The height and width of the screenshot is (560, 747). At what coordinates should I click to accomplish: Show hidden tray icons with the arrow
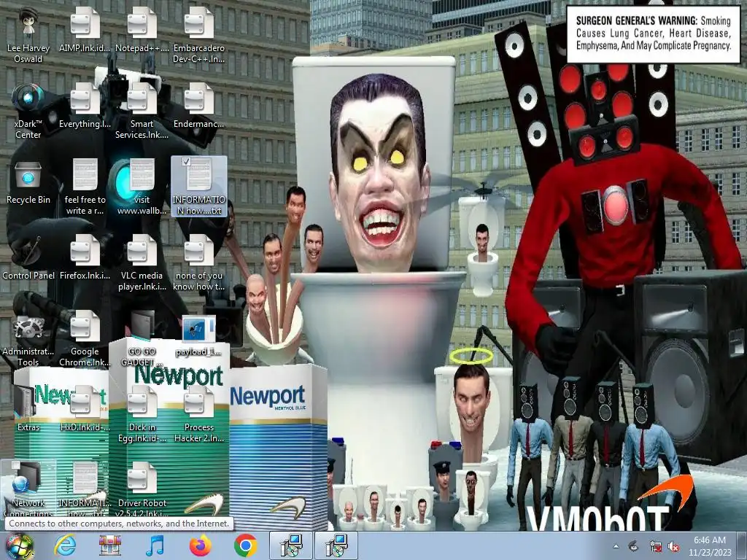pyautogui.click(x=616, y=546)
